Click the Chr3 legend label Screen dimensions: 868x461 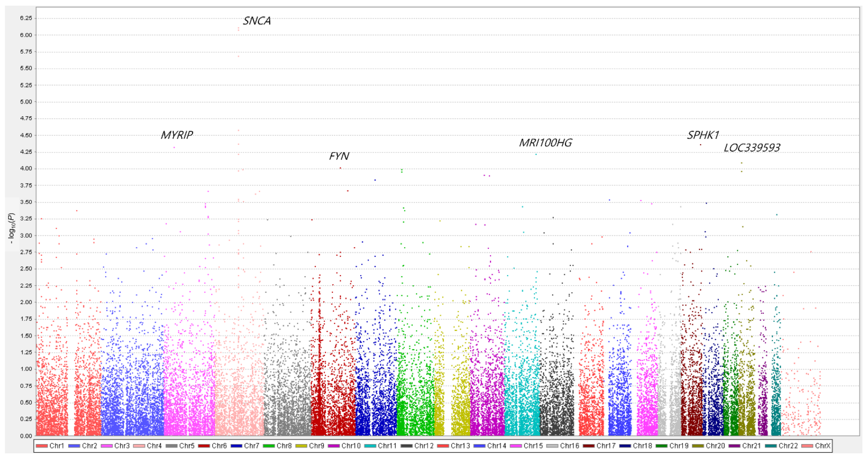(122, 446)
